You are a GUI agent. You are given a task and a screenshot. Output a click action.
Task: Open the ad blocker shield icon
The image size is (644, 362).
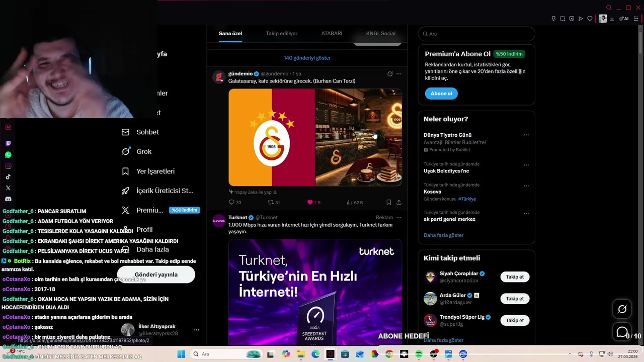pyautogui.click(x=572, y=19)
